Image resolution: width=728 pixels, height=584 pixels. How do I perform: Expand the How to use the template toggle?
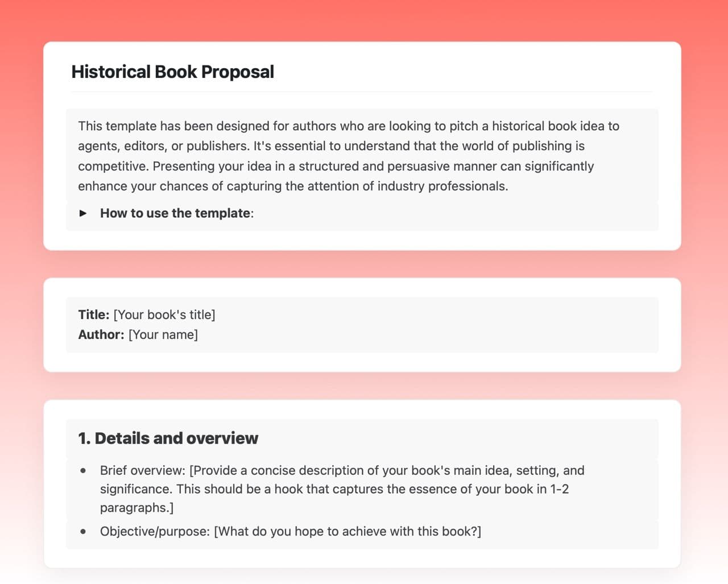176,213
